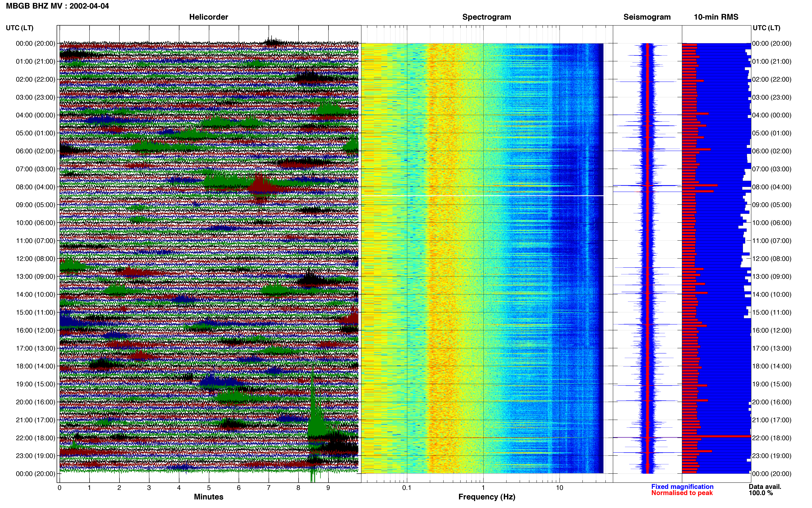Select the '9' tick on the Minutes axis
The height and width of the screenshot is (508, 812).
tap(328, 488)
